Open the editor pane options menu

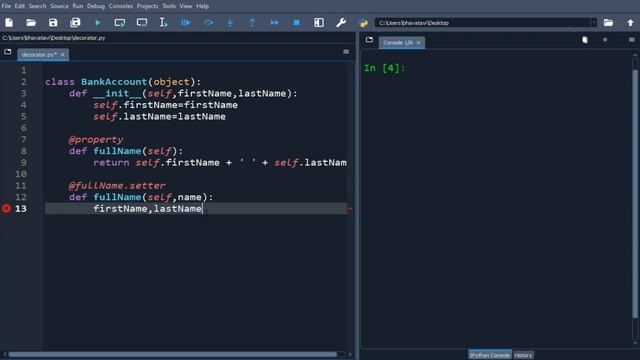point(346,52)
